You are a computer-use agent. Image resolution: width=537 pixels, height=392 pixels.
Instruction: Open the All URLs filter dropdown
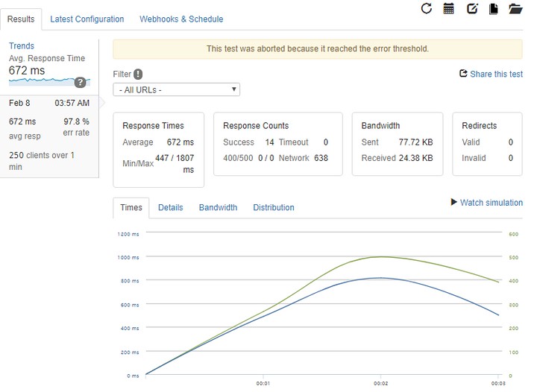pyautogui.click(x=176, y=89)
